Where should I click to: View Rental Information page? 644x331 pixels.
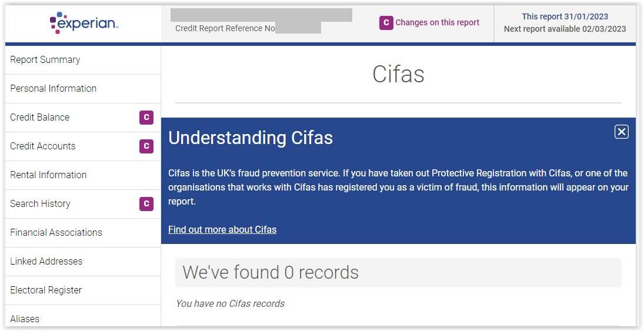[83, 175]
